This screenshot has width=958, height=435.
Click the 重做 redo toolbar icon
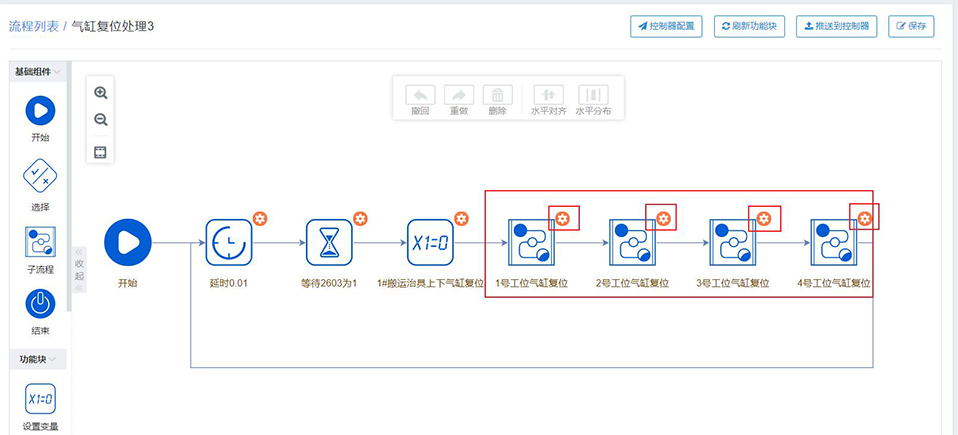click(459, 95)
